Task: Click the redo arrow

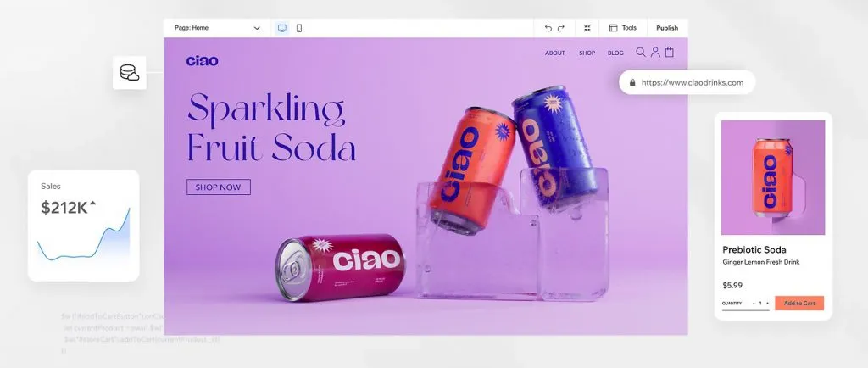Action: pos(561,28)
